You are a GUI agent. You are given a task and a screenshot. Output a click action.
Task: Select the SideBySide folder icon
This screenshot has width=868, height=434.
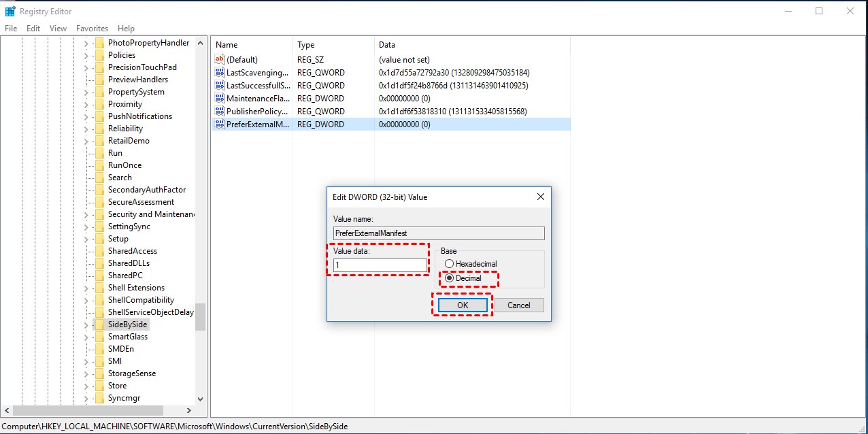click(x=99, y=324)
